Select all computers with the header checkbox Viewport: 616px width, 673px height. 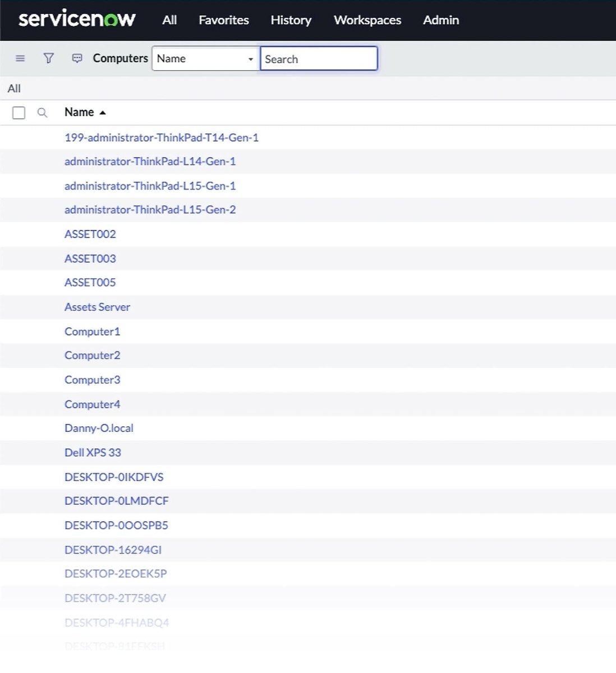tap(19, 112)
